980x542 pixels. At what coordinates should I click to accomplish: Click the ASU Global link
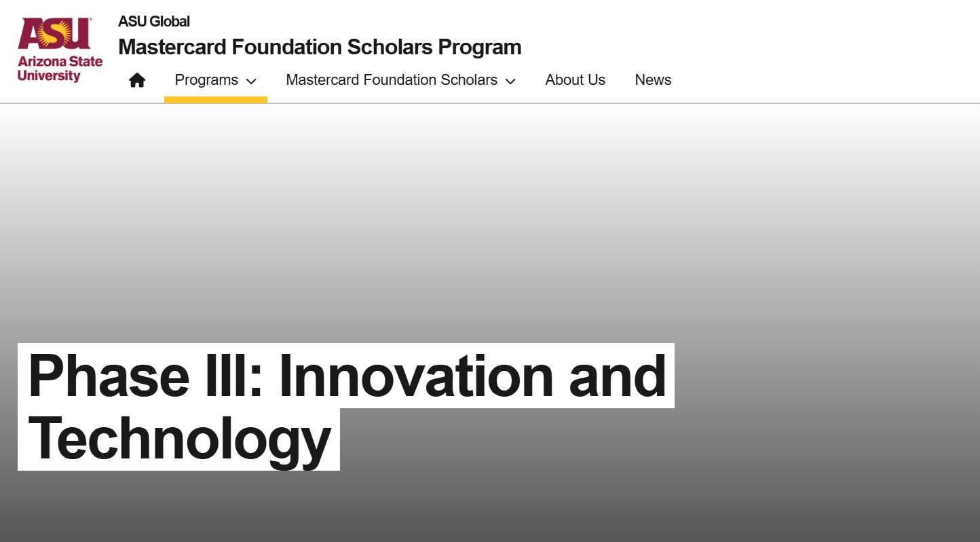154,22
